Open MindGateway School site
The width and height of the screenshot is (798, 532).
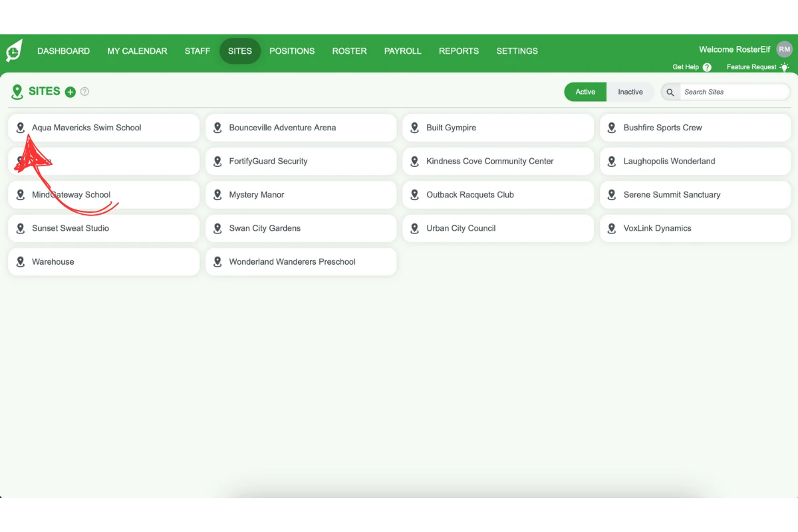click(x=104, y=195)
